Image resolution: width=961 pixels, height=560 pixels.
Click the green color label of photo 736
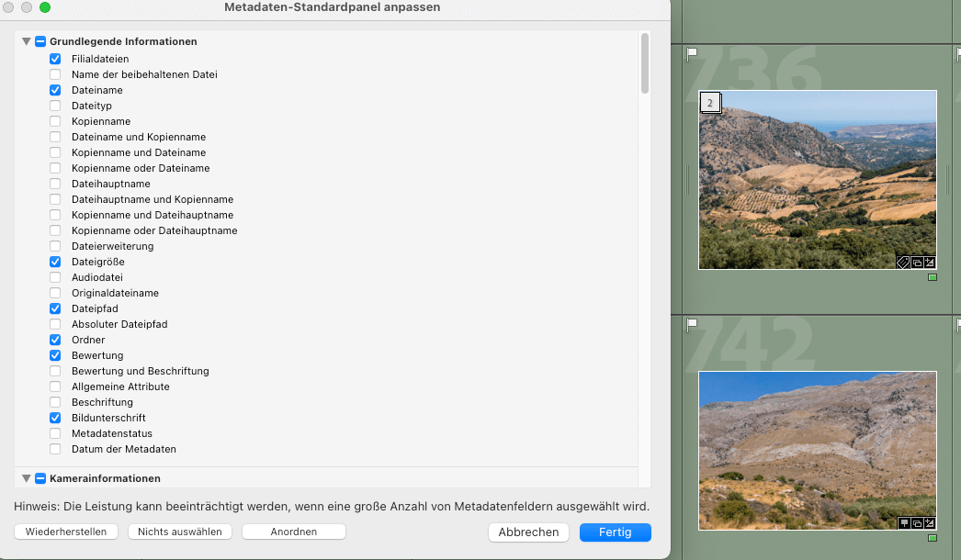(x=933, y=277)
